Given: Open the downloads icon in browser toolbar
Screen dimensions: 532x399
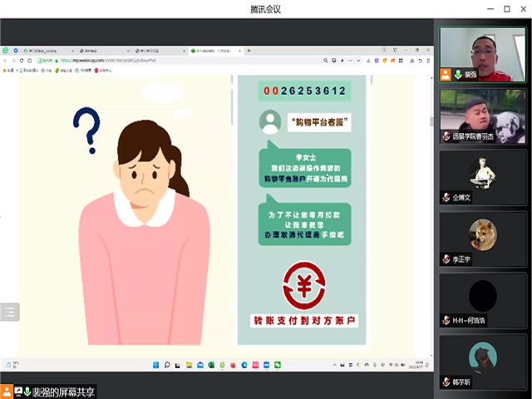Looking at the screenshot, I should coord(412,61).
